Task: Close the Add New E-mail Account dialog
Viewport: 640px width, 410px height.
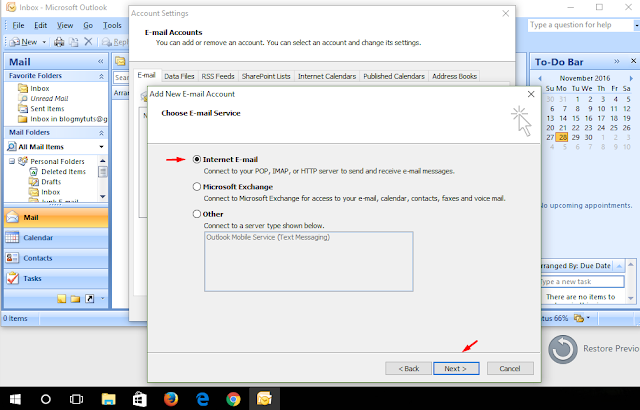Action: pyautogui.click(x=531, y=94)
